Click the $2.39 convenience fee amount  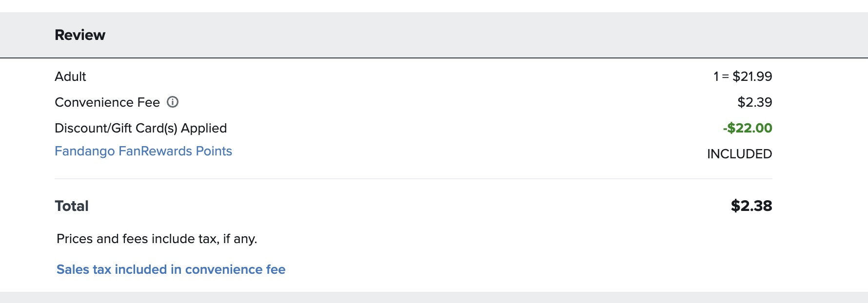(x=754, y=102)
